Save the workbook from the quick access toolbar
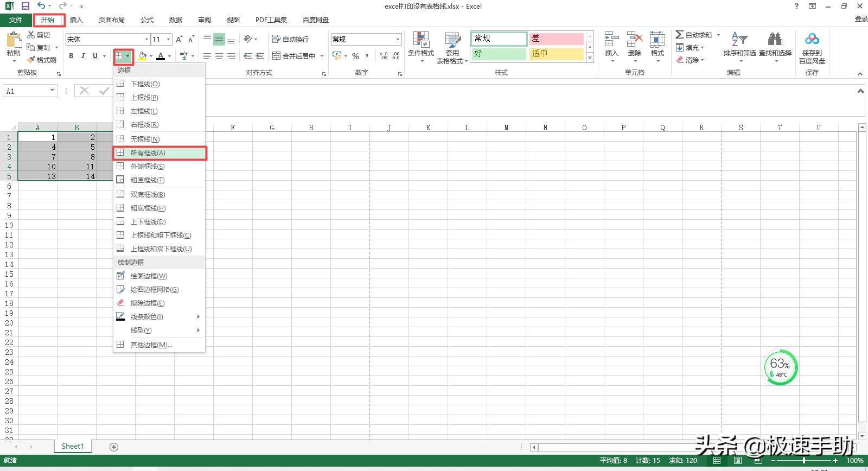 [25, 6]
